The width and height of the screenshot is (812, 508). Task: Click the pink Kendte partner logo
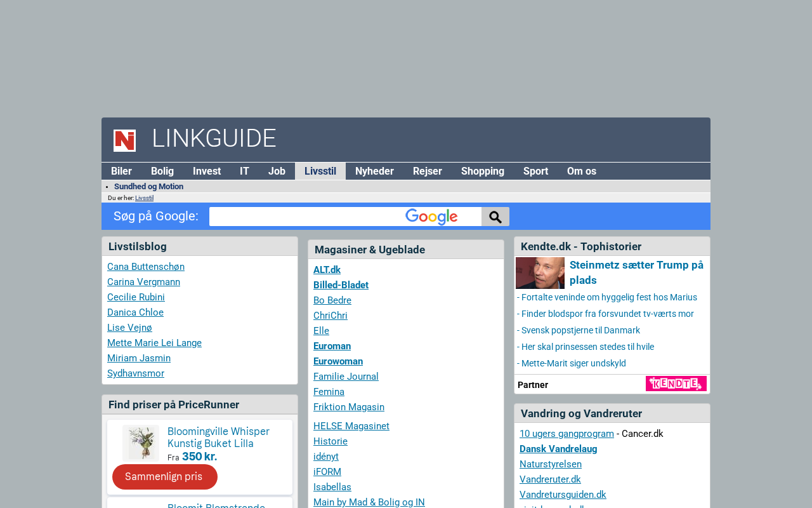[676, 384]
